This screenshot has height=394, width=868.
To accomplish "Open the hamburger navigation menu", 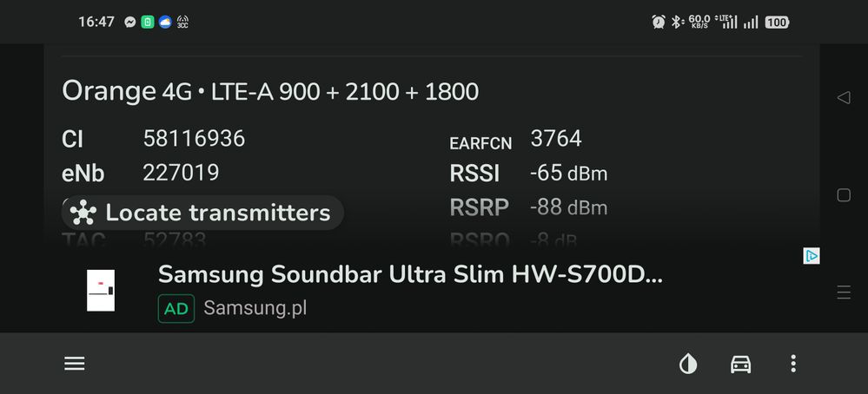I will tap(75, 364).
